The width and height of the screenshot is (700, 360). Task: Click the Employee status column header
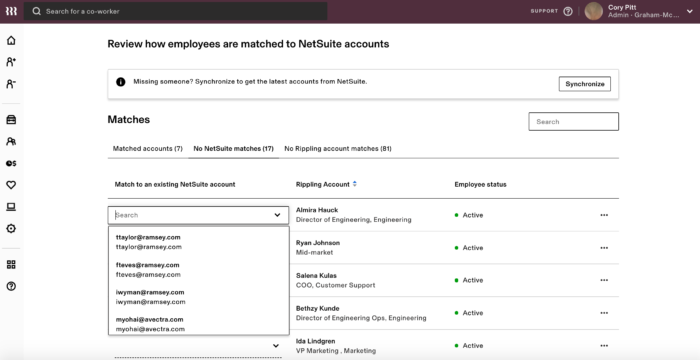[480, 184]
